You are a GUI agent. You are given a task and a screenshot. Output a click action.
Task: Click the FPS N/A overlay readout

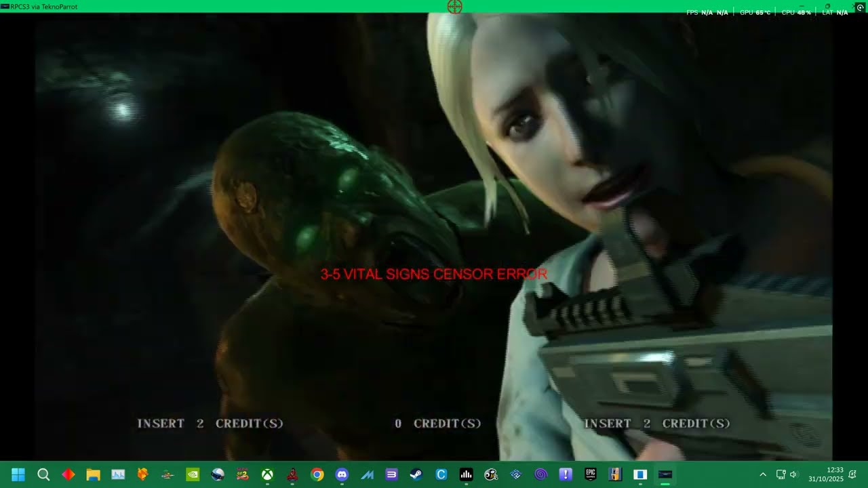coord(707,12)
